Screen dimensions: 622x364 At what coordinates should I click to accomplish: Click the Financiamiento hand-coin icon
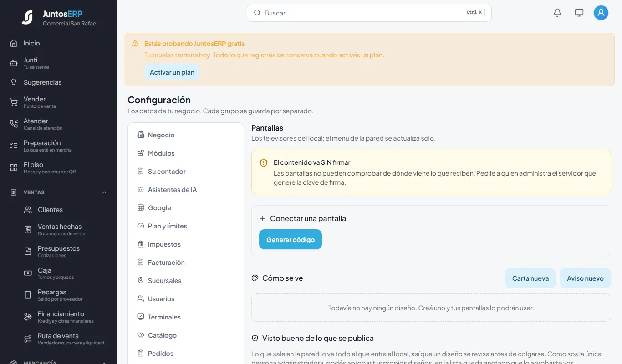(x=28, y=317)
